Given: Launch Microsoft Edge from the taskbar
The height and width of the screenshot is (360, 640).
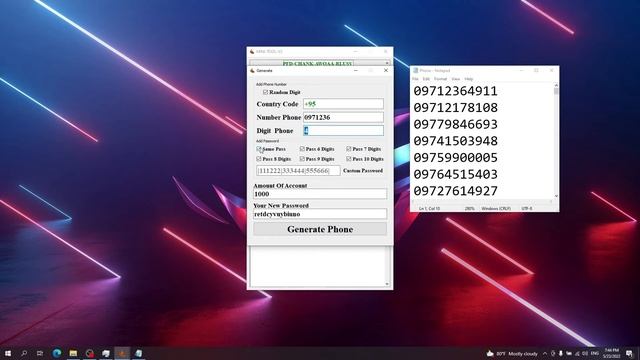Looking at the screenshot, I should (x=57, y=353).
